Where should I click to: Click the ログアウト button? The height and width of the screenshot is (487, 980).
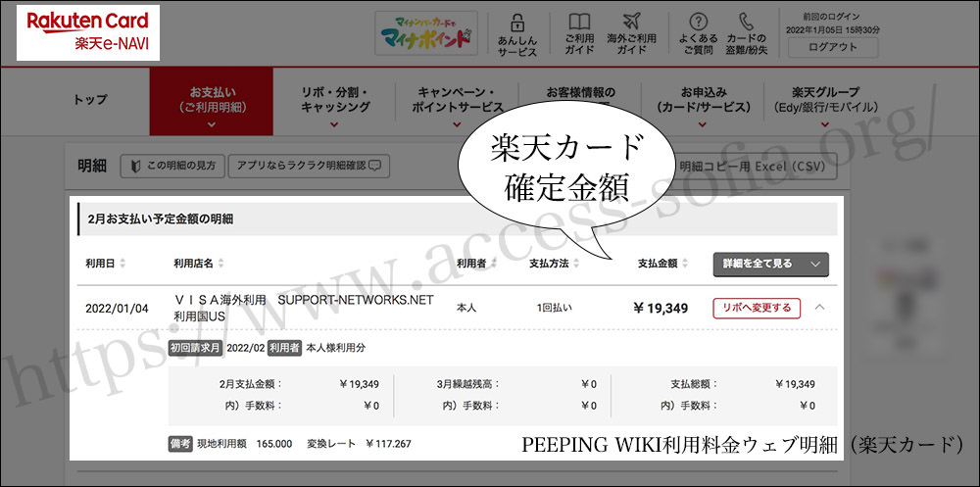click(x=832, y=47)
